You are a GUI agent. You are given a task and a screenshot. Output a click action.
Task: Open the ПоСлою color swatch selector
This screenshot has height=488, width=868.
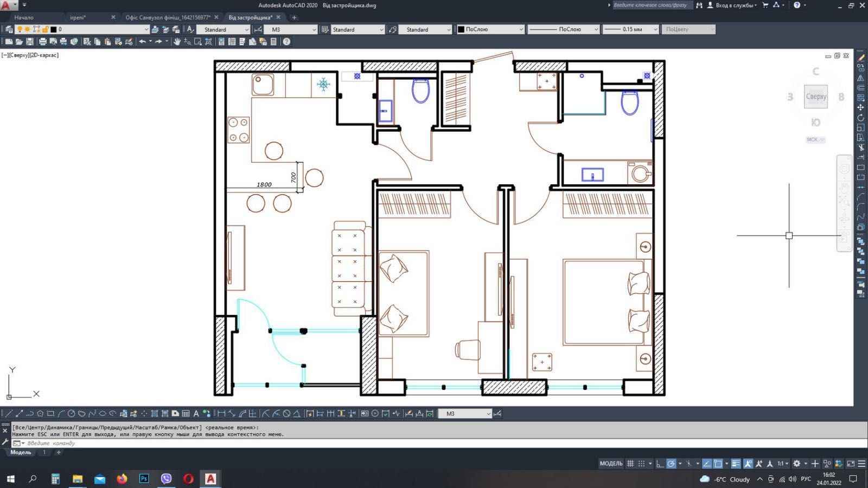(490, 29)
